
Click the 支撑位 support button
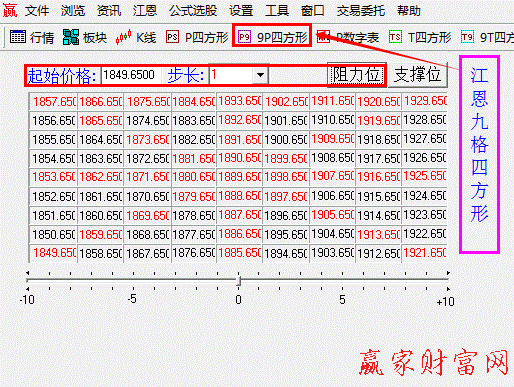pos(417,75)
